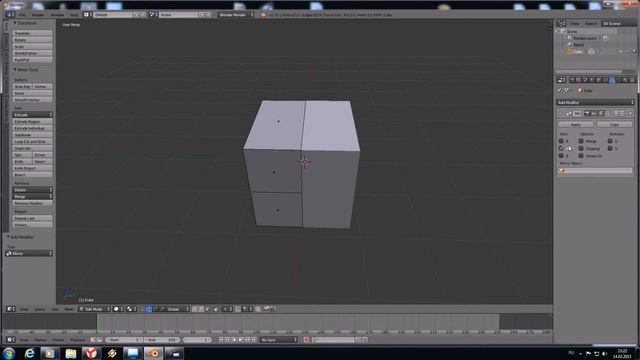Open the Playback menu in timeline header
The height and width of the screenshot is (360, 640).
78,340
